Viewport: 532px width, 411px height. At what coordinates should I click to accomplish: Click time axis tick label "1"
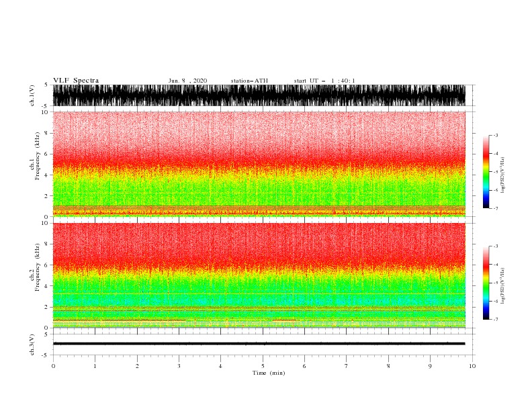coord(95,366)
